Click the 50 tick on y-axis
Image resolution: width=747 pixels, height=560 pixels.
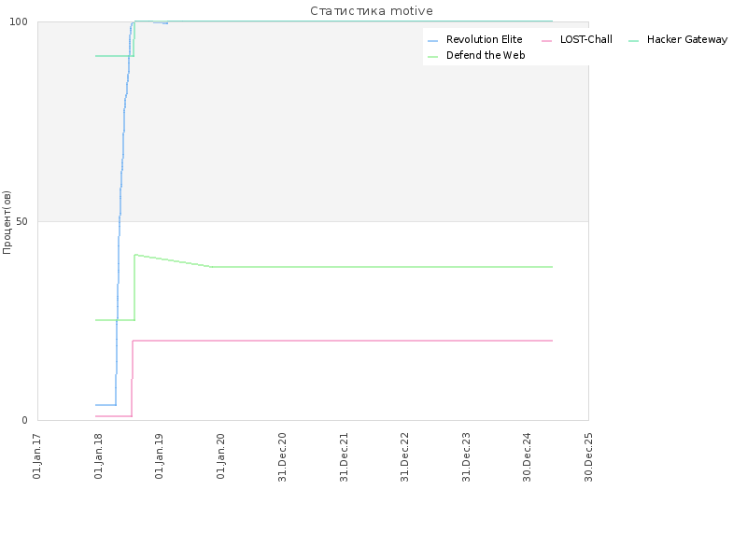[21, 221]
